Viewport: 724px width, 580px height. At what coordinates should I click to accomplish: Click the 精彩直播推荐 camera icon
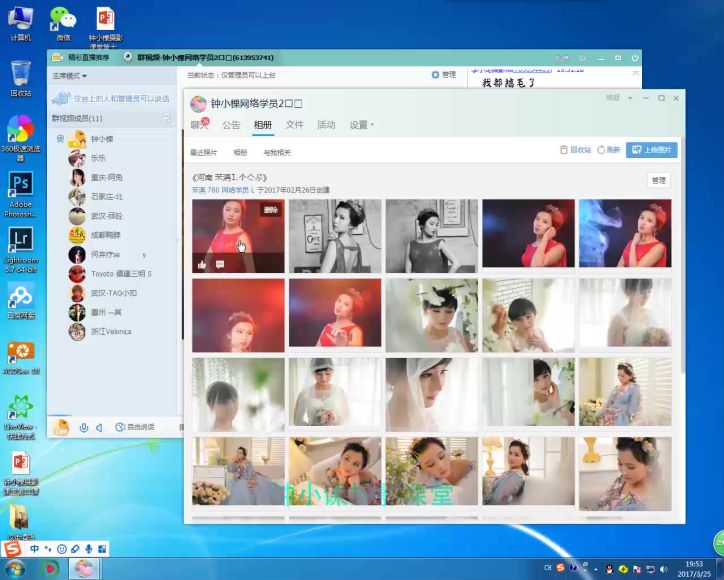(57, 57)
